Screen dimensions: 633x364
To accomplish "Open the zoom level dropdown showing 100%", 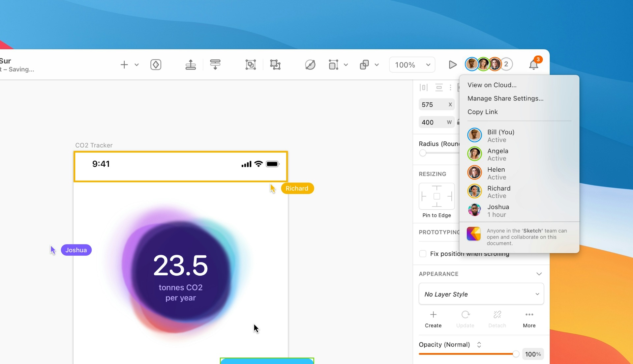I will point(412,65).
